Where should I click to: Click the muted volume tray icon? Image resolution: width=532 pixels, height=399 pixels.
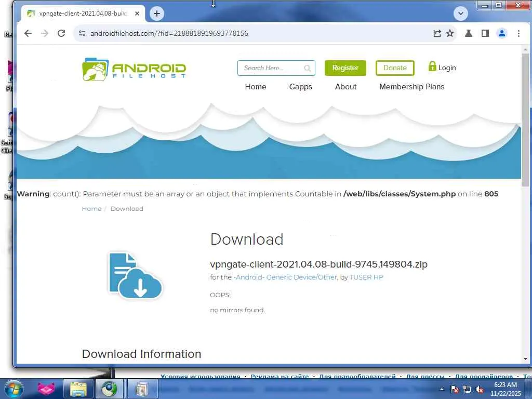point(480,390)
